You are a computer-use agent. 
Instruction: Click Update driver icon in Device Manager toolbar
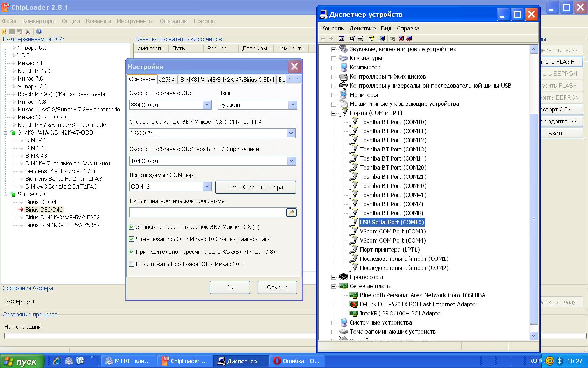(393, 39)
